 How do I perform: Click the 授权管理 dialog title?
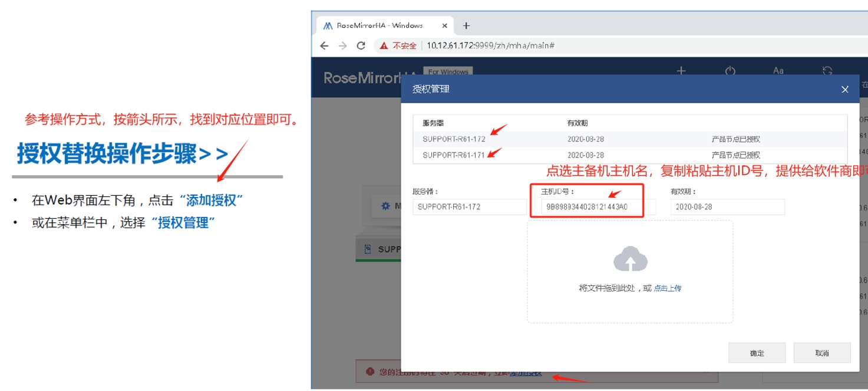pos(430,89)
